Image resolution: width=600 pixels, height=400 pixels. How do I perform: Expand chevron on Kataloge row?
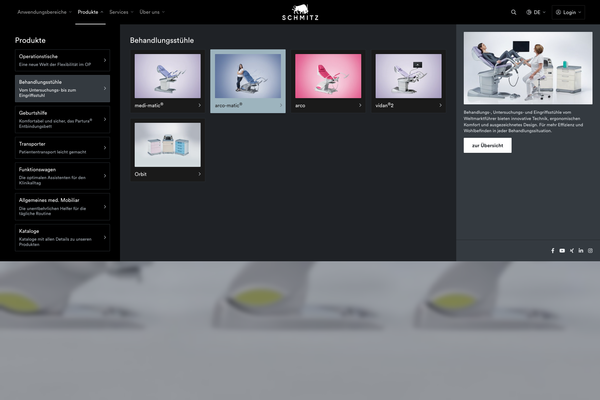105,238
